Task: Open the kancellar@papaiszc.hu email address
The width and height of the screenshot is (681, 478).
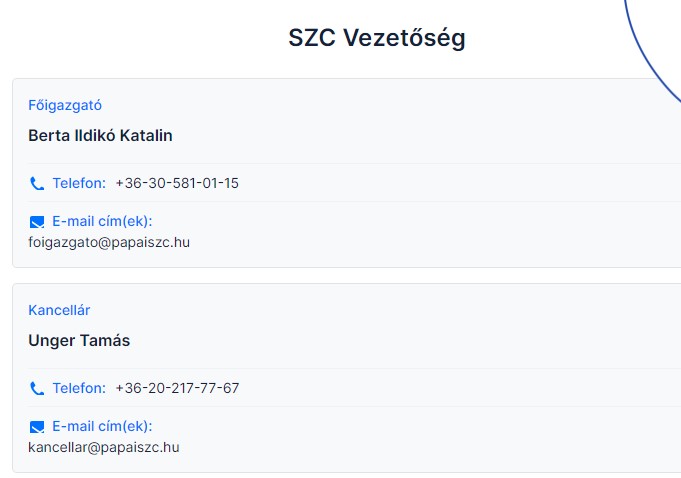Action: point(104,447)
